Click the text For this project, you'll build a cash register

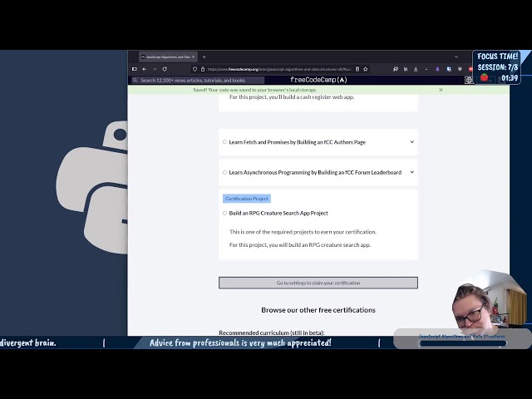[292, 97]
